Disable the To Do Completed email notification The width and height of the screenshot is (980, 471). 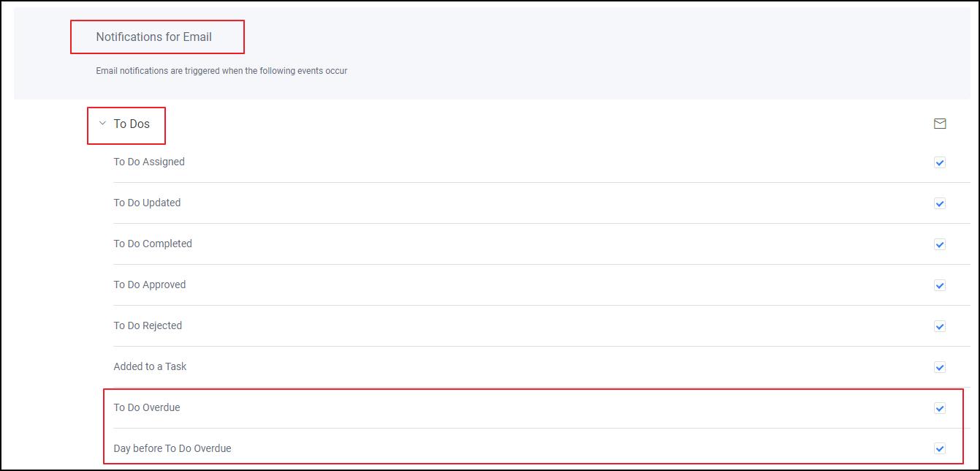click(940, 244)
